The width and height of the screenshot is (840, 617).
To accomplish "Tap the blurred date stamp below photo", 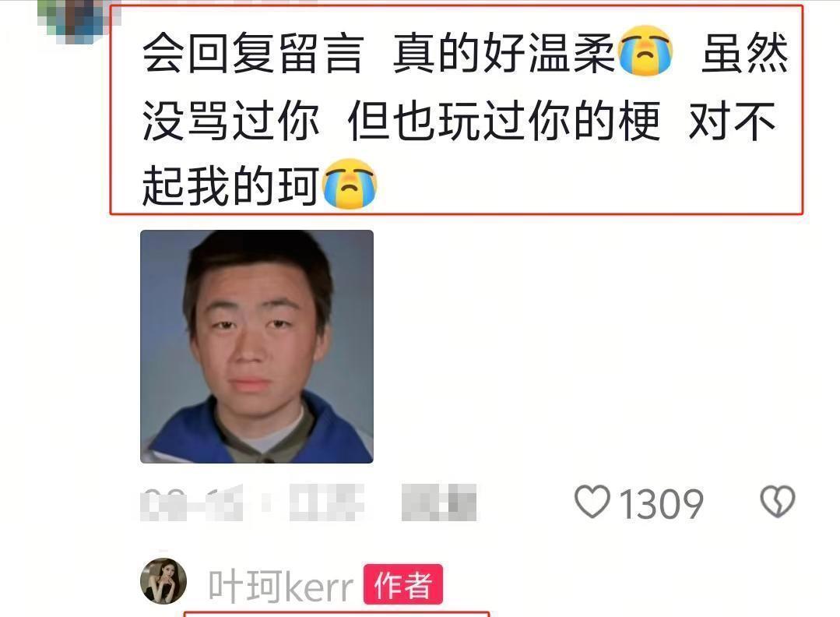I will (192, 502).
